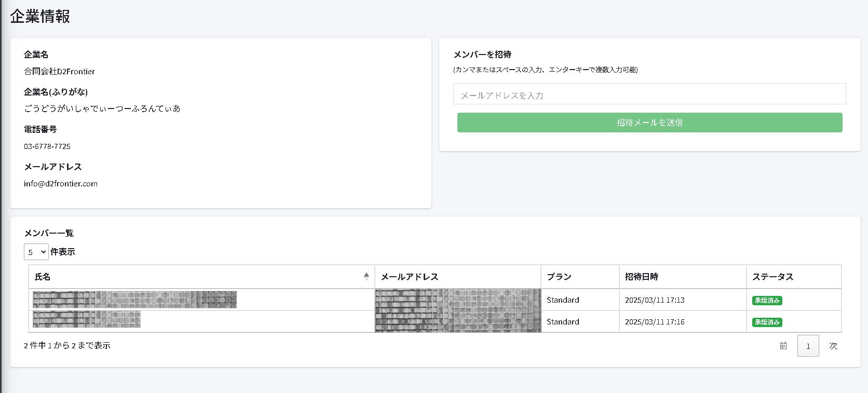Go to next page with 次
The width and height of the screenshot is (868, 393).
click(x=833, y=346)
